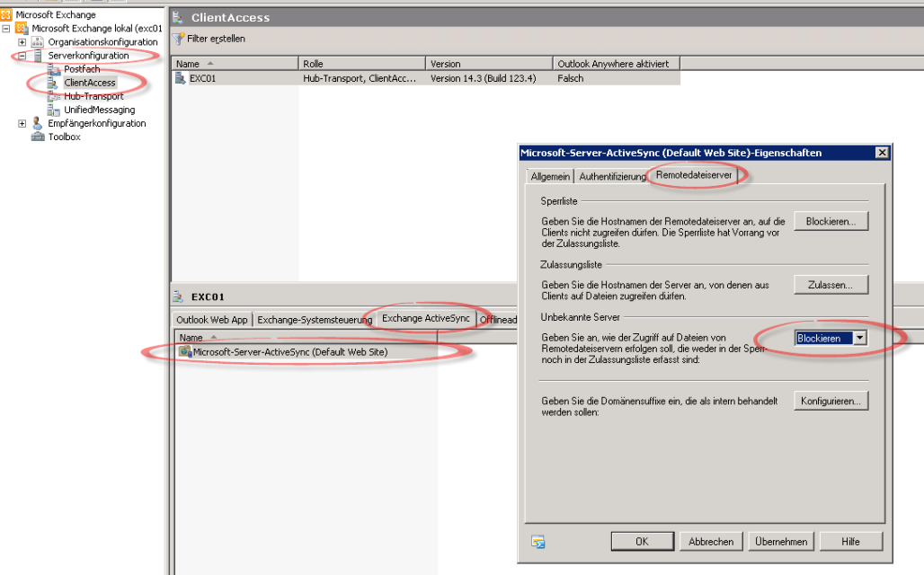Image resolution: width=924 pixels, height=575 pixels.
Task: Switch to the Allgemein tab
Action: coord(550,176)
